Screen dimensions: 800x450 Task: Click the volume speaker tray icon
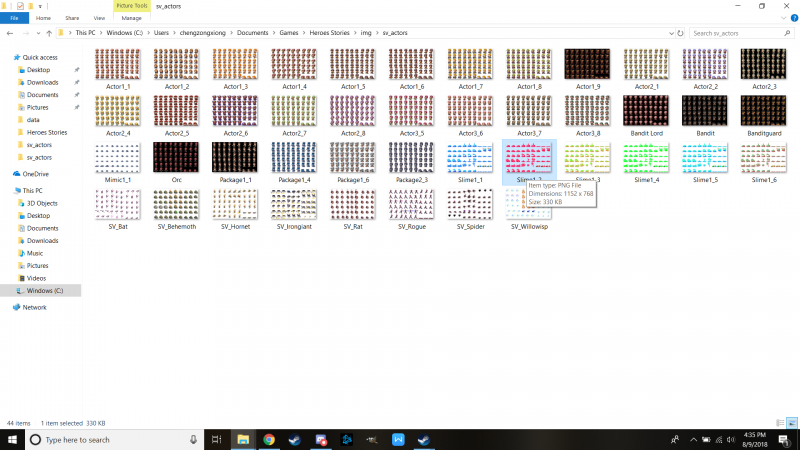click(731, 440)
